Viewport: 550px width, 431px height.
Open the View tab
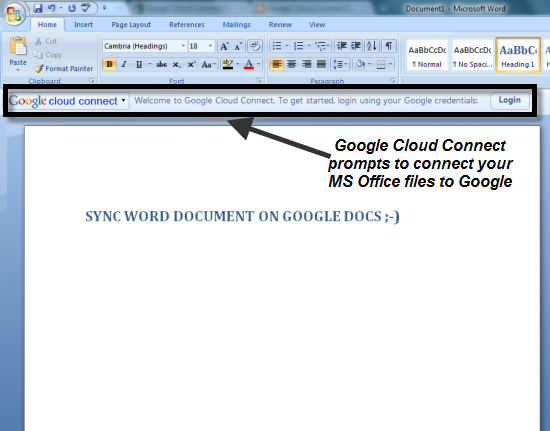tap(317, 25)
